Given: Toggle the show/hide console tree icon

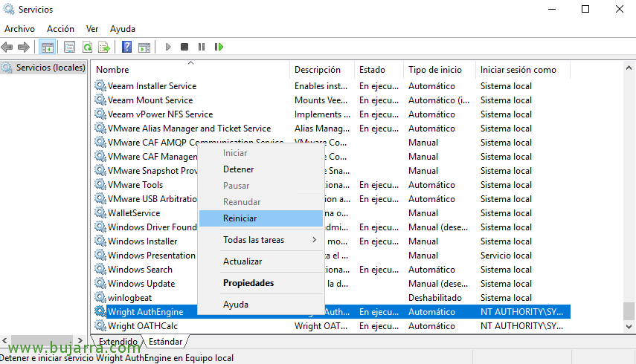Looking at the screenshot, I should coord(47,47).
